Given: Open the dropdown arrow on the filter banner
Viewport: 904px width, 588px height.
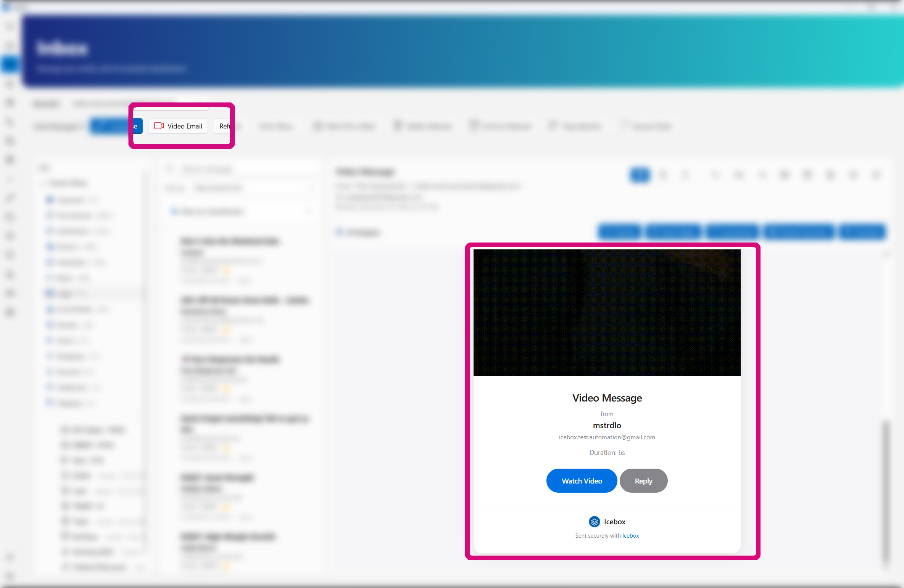Looking at the screenshot, I should pyautogui.click(x=309, y=211).
